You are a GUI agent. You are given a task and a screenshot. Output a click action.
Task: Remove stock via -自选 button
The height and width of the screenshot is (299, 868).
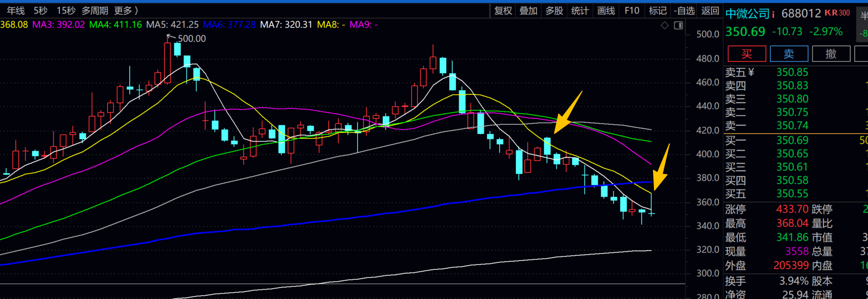(684, 10)
